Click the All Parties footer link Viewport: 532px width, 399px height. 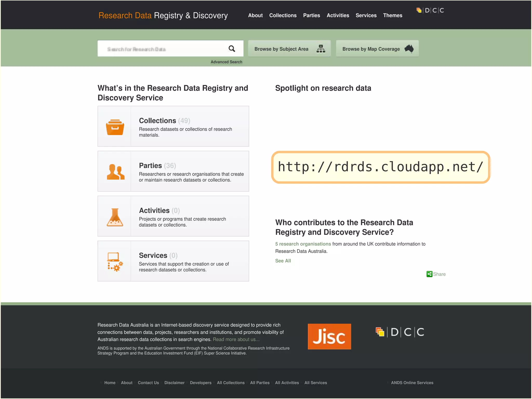coord(260,383)
